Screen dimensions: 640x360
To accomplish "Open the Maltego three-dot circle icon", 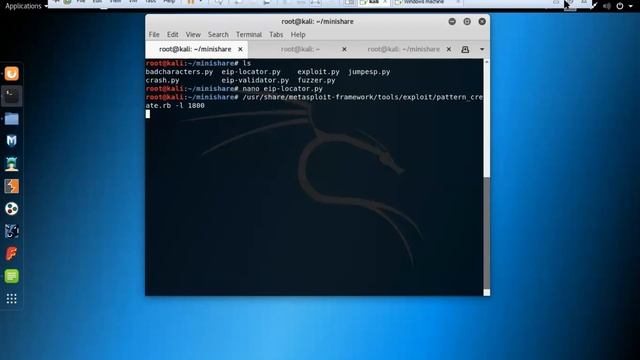I will (11, 209).
